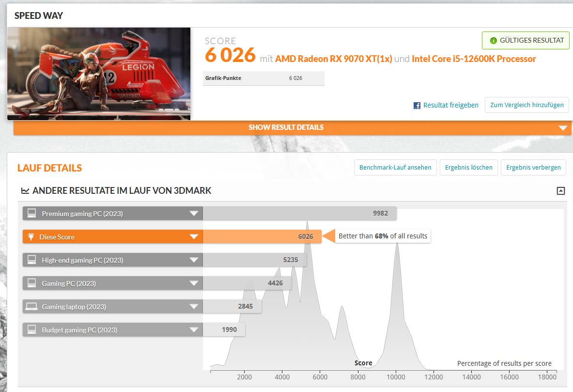Click the green info icon for valid result
573x392 pixels.
click(x=494, y=41)
